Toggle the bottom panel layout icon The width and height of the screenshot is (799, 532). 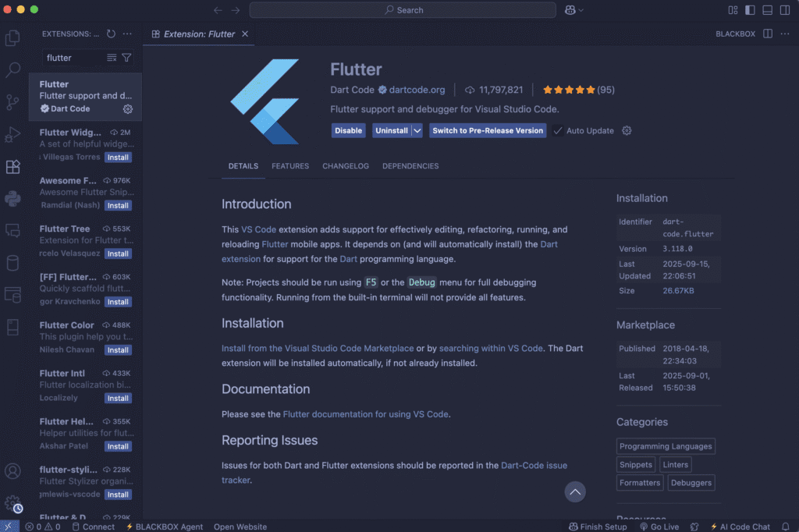click(768, 9)
